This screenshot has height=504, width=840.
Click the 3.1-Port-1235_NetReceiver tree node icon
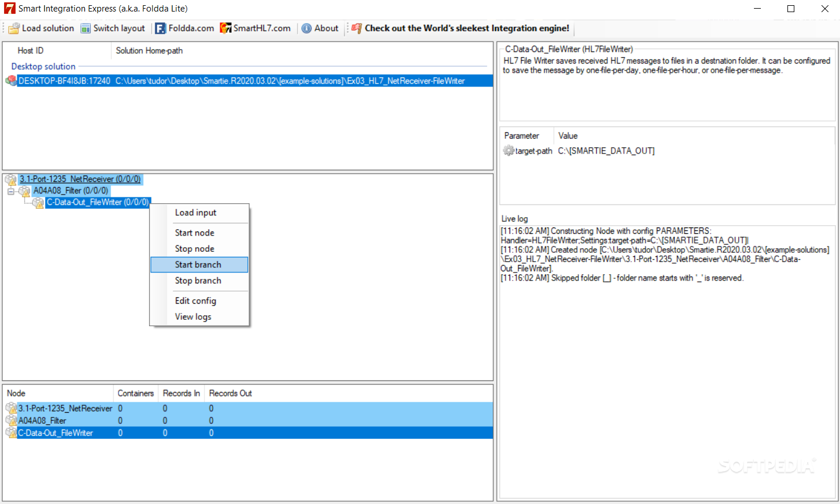[x=12, y=180]
